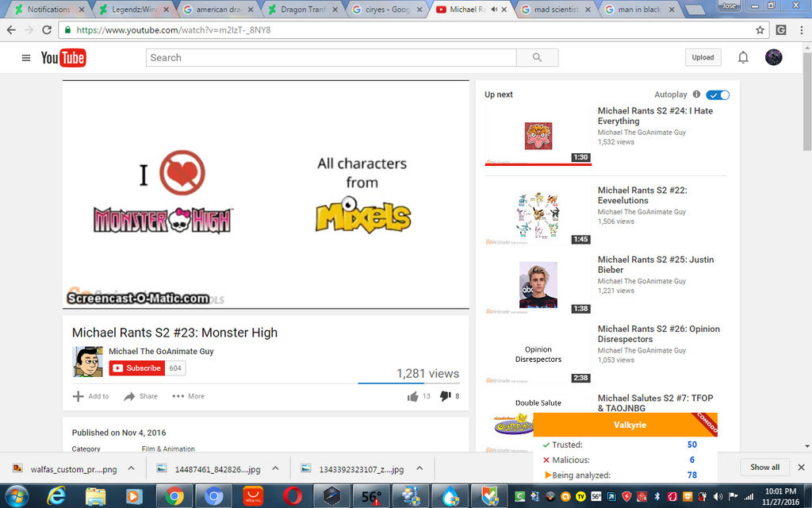Expand 1343392323107_z jpg download options

click(419, 468)
